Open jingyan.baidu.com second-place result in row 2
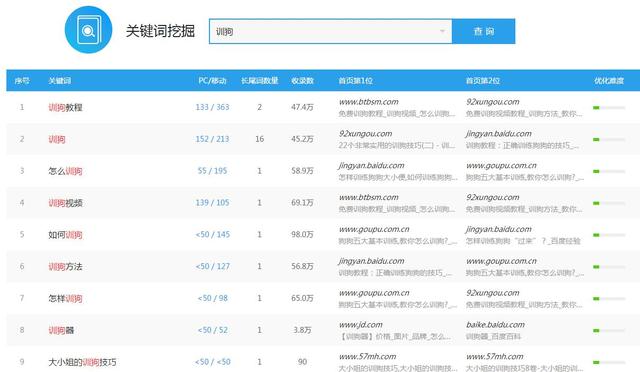The width and height of the screenshot is (640, 372). tap(499, 134)
